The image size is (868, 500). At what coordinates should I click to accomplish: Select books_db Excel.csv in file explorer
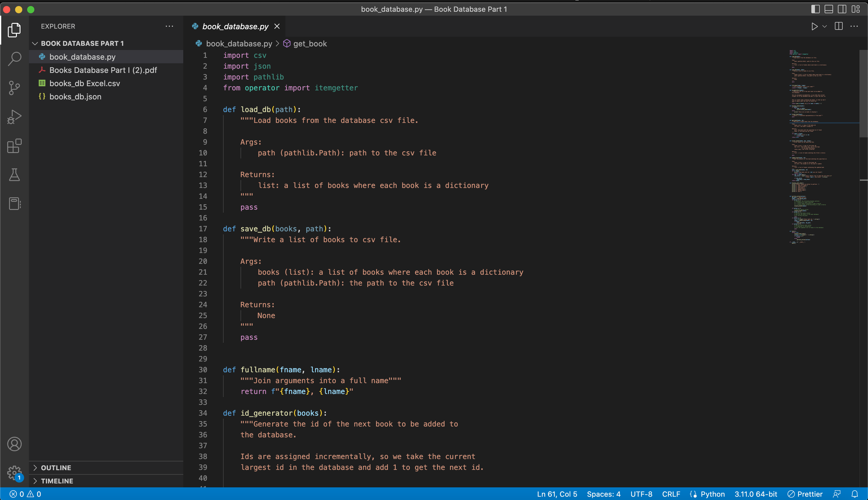[85, 83]
